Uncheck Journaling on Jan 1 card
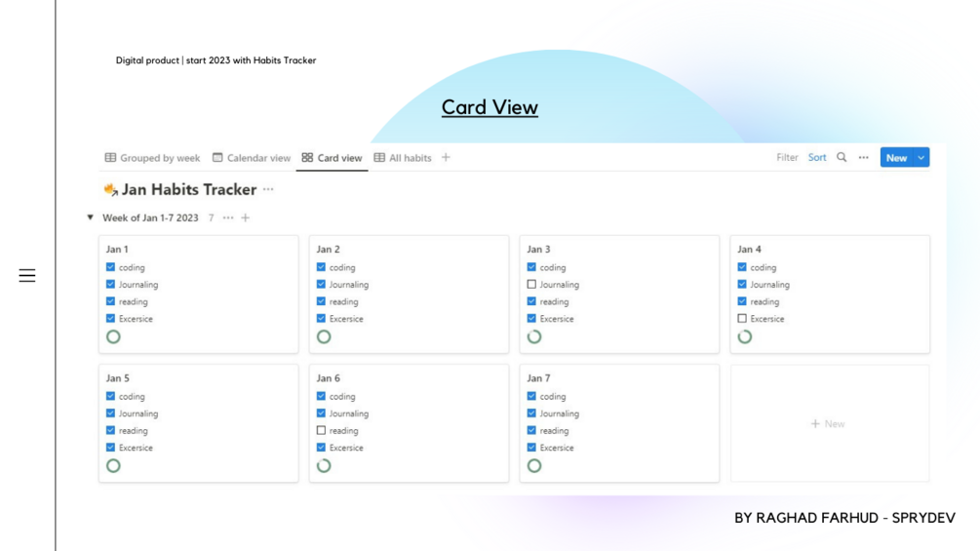The width and height of the screenshot is (980, 551). tap(110, 284)
